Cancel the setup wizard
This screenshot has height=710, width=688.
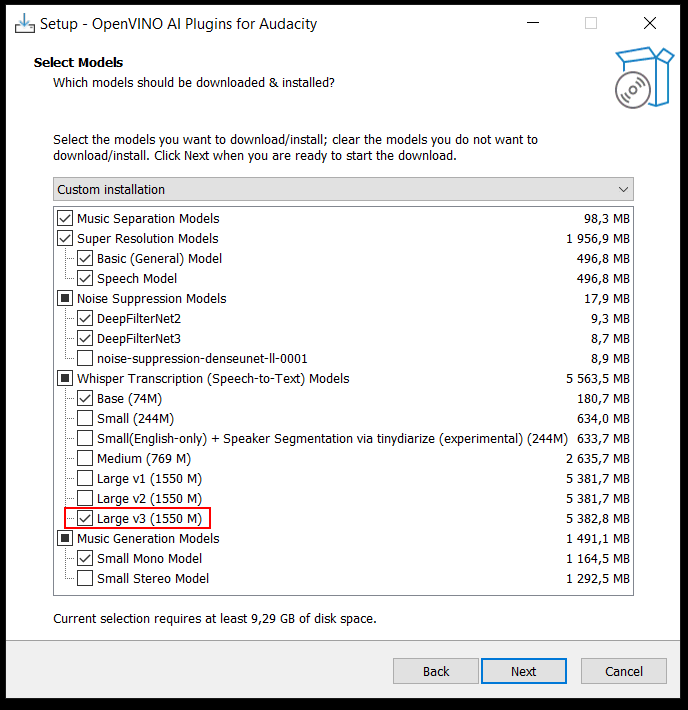624,671
